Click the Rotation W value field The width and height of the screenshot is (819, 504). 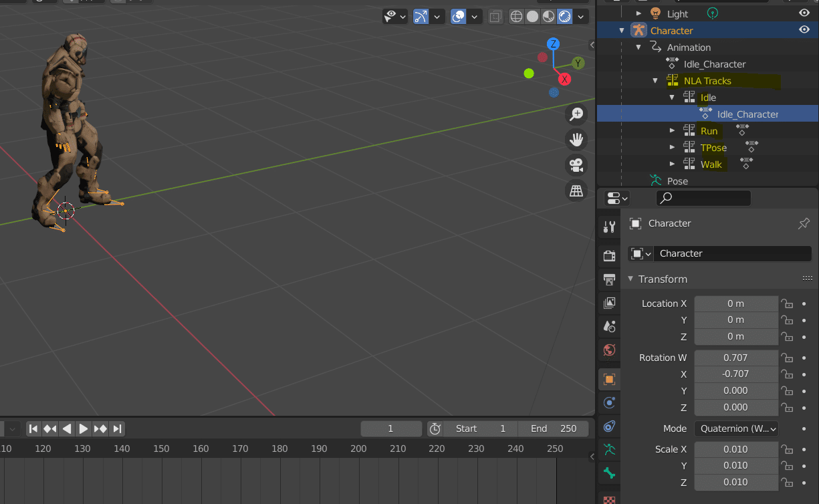click(x=736, y=358)
